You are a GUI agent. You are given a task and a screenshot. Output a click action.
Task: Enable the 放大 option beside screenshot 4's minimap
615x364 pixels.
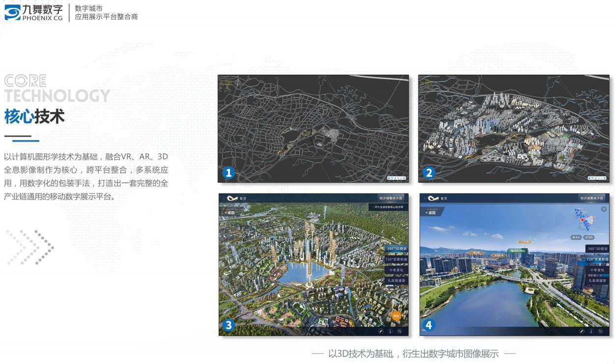pos(576,237)
